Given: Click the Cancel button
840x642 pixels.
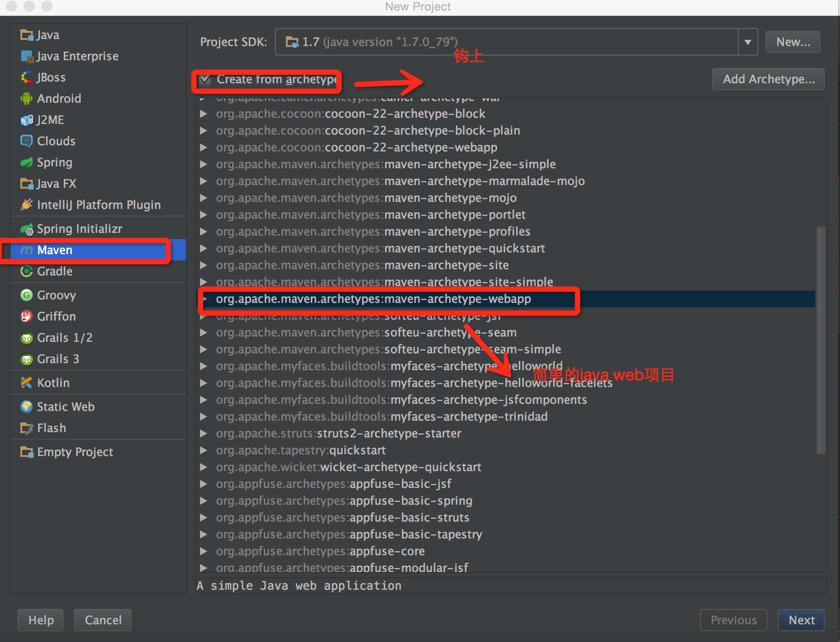Looking at the screenshot, I should click(x=103, y=620).
